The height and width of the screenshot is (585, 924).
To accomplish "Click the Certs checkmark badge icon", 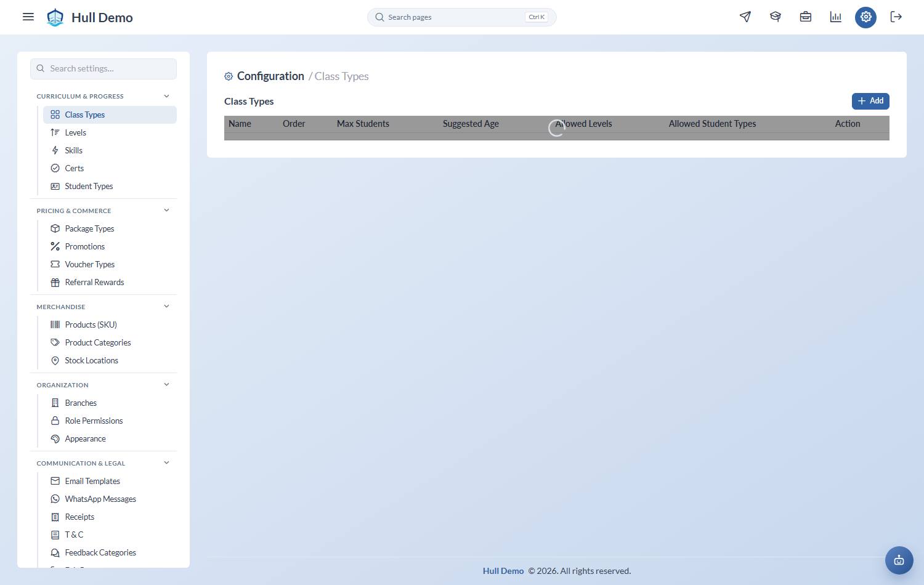I will [55, 168].
